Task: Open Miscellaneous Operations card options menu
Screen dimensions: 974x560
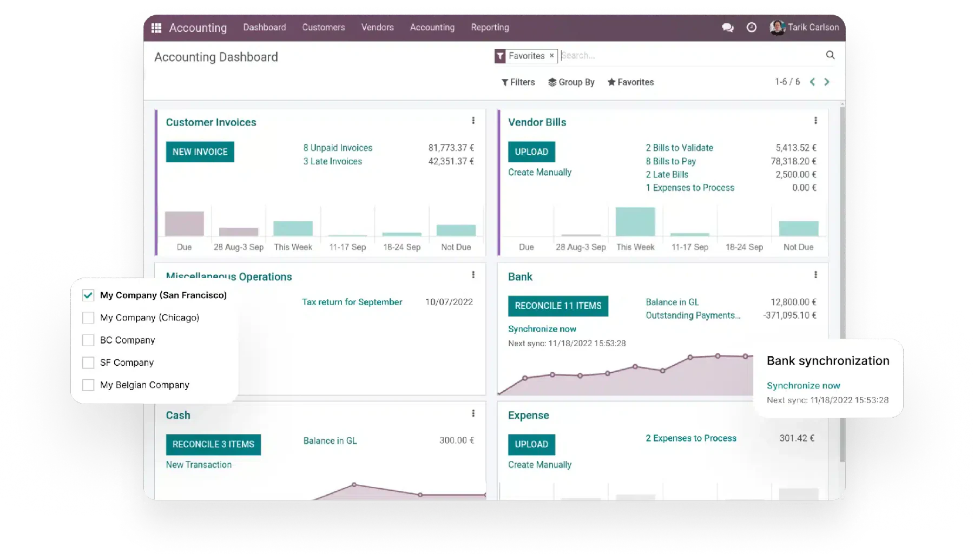Action: pyautogui.click(x=473, y=275)
